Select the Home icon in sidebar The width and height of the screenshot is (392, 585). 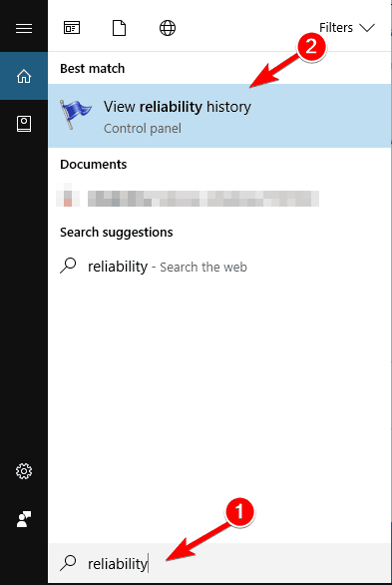(x=24, y=76)
